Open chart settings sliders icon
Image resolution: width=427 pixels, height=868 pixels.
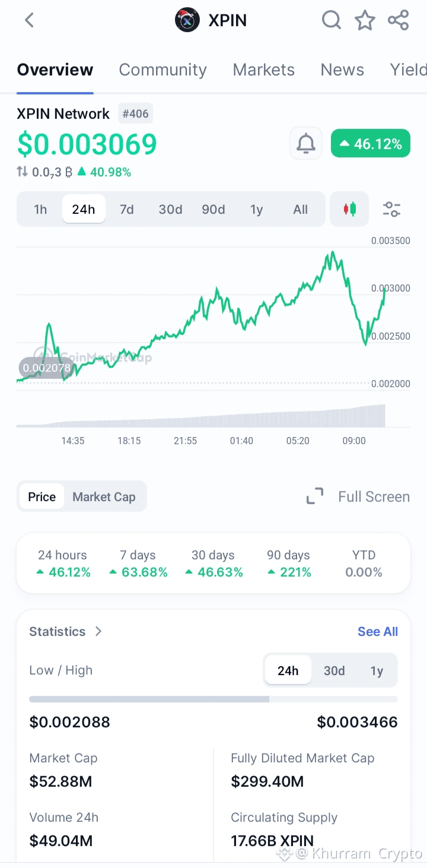coord(391,209)
